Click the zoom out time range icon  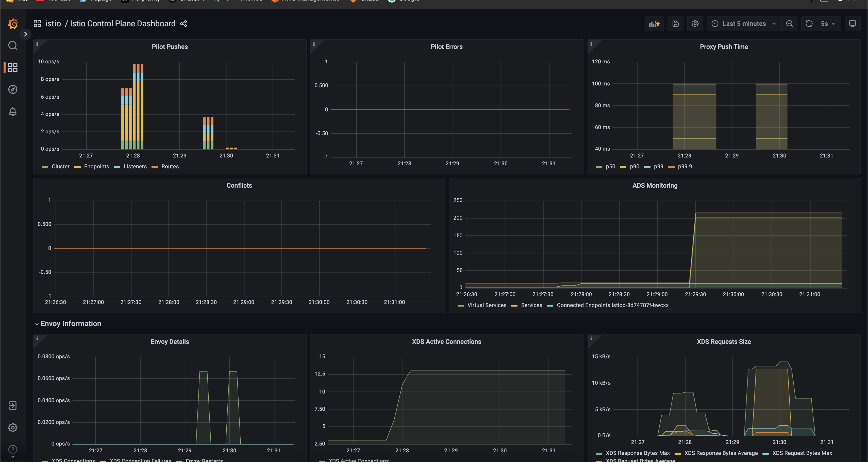789,24
